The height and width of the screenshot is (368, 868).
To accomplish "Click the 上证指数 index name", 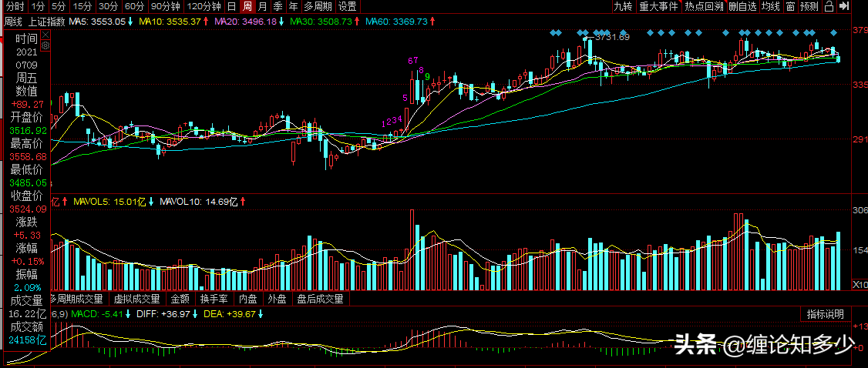I will [x=47, y=21].
